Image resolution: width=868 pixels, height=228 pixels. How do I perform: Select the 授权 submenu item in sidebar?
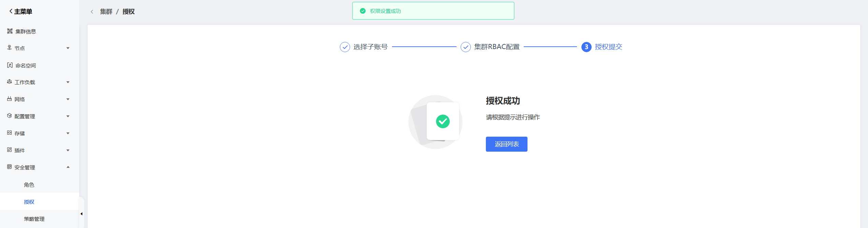pyautogui.click(x=29, y=202)
